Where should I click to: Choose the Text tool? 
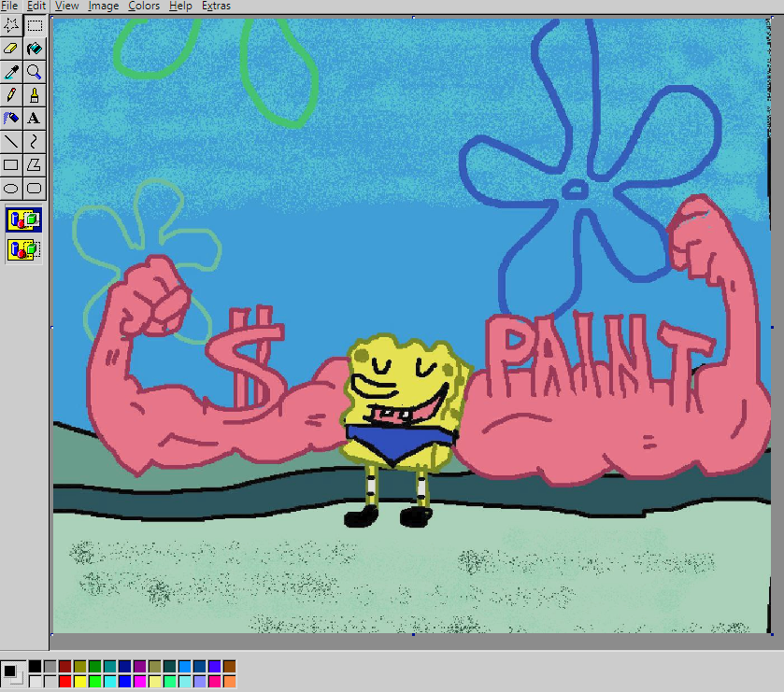34,118
